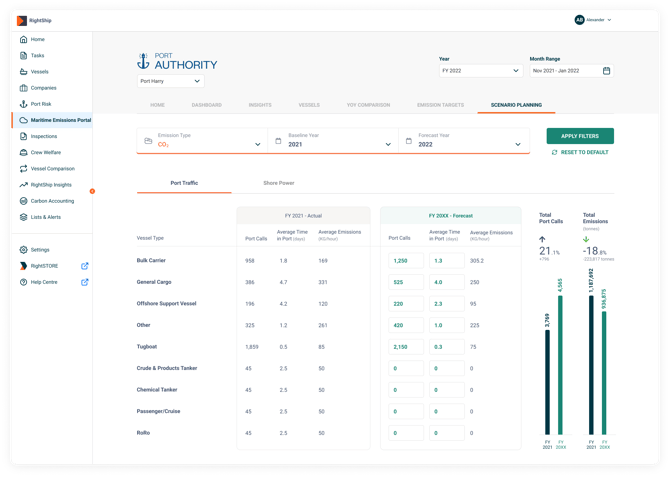670x477 pixels.
Task: Edit Bulk Carrier forecast port calls field
Action: 406,260
